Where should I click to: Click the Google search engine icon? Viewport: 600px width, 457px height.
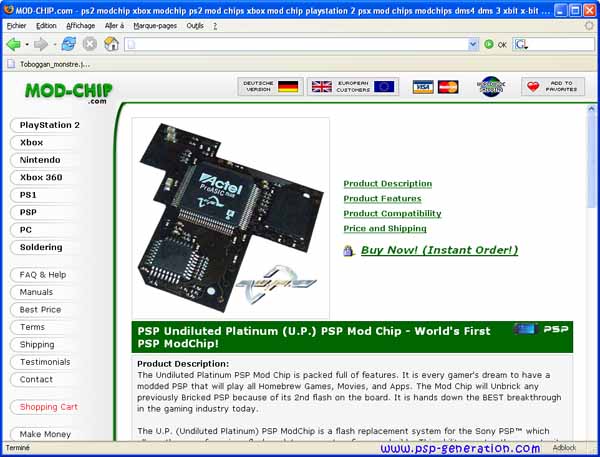click(x=521, y=44)
